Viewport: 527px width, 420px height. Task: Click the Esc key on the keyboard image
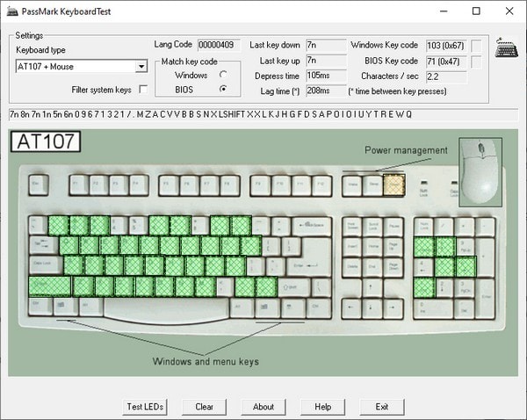coord(39,185)
